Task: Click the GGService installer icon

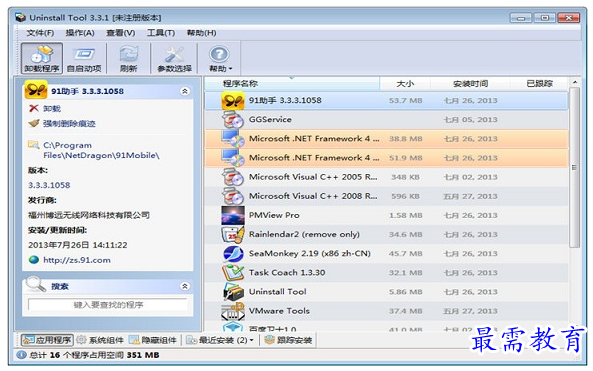Action: [x=233, y=120]
